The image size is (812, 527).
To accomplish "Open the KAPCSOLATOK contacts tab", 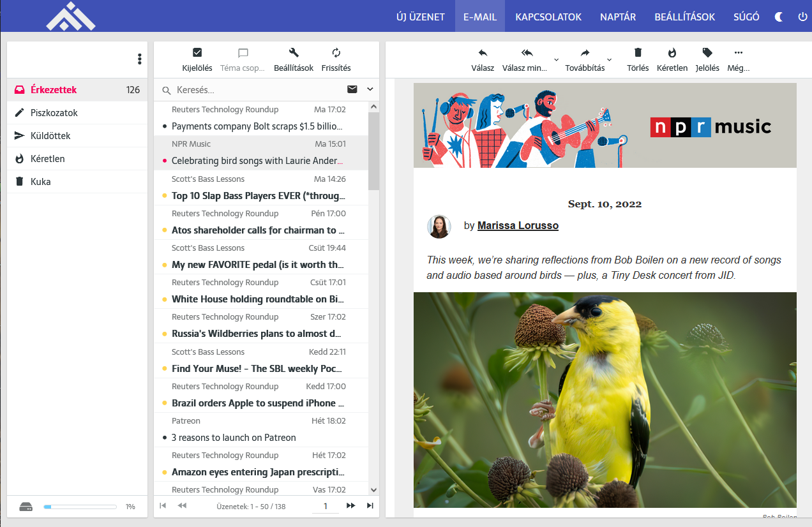I will [x=548, y=17].
